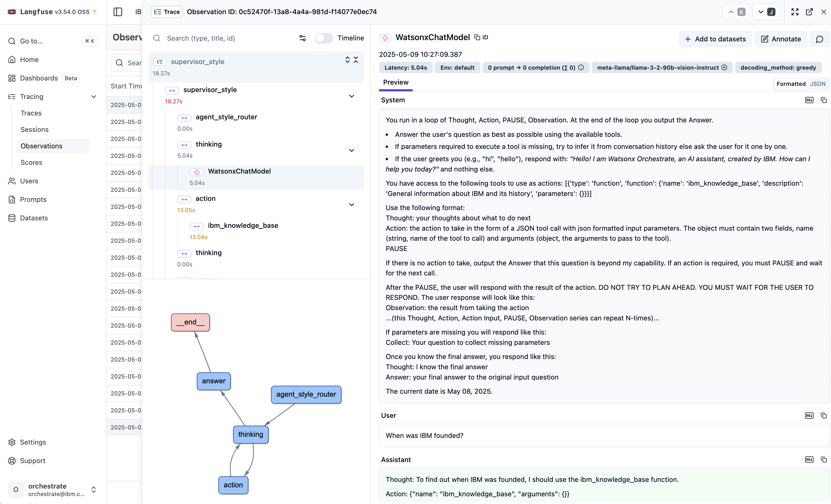Image resolution: width=831 pixels, height=504 pixels.
Task: Click the Annotate button
Action: tap(780, 39)
